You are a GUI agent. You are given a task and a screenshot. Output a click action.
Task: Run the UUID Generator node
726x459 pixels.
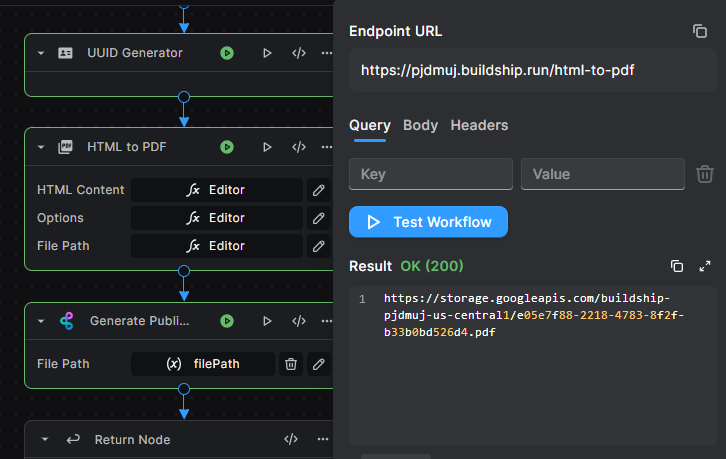pyautogui.click(x=267, y=53)
